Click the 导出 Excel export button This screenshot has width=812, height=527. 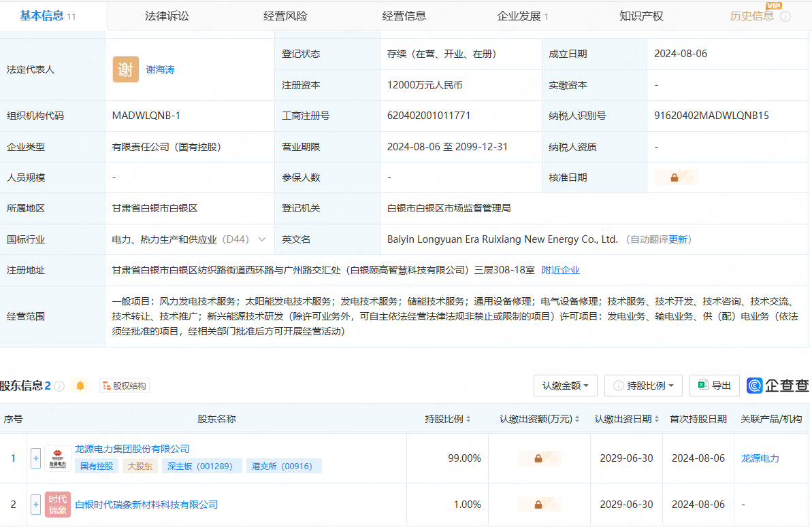pos(714,386)
